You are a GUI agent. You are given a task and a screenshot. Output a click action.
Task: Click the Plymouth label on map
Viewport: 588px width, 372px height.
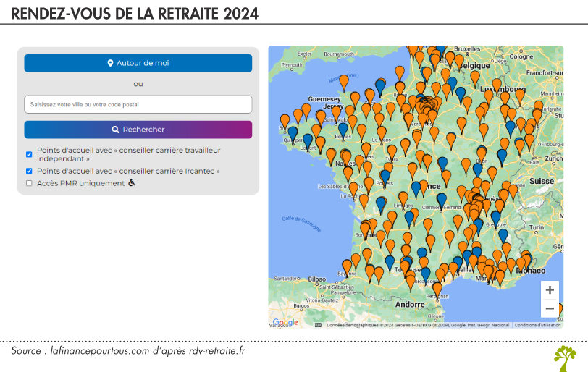(292, 65)
